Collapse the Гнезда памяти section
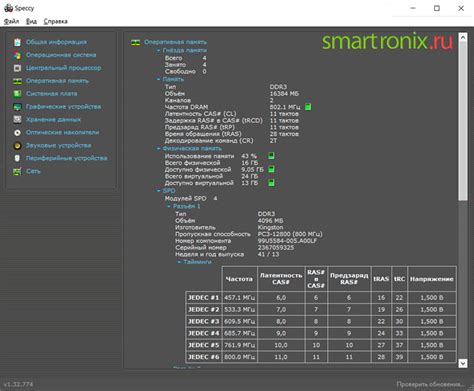 coord(159,50)
